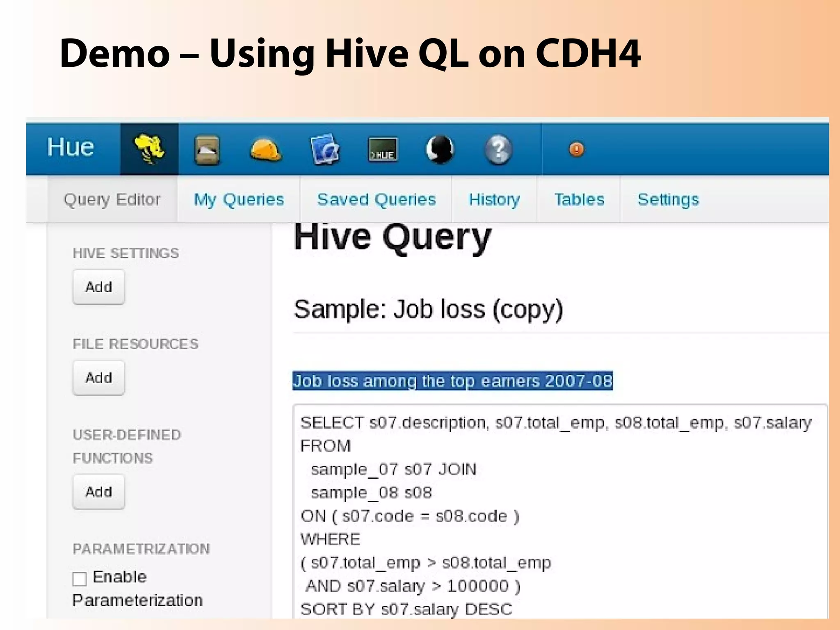Image resolution: width=840 pixels, height=630 pixels.
Task: Launch the Hue Shell terminal icon
Action: coord(383,150)
